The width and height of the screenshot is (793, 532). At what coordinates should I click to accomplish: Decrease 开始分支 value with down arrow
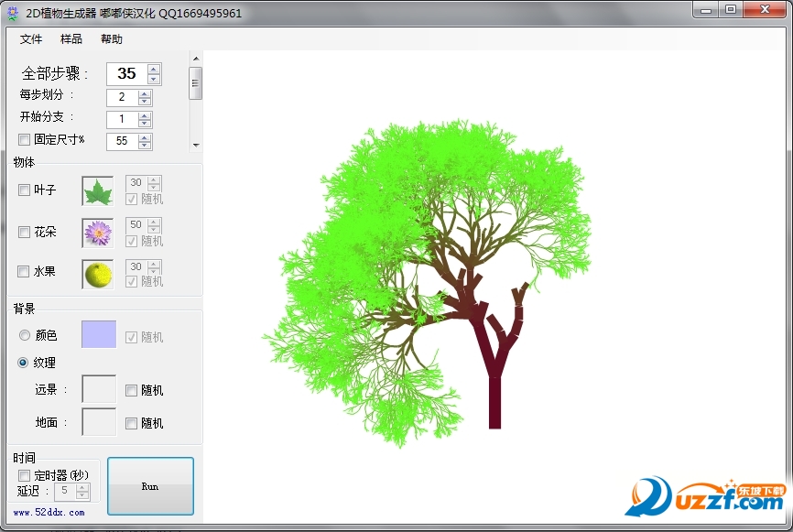pyautogui.click(x=146, y=123)
